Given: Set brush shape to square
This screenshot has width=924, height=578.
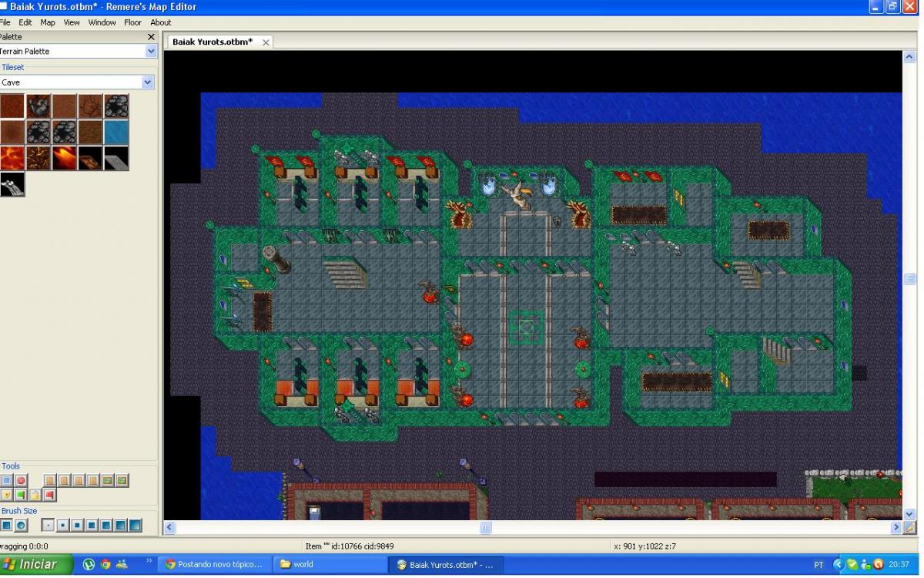Looking at the screenshot, I should [x=6, y=525].
